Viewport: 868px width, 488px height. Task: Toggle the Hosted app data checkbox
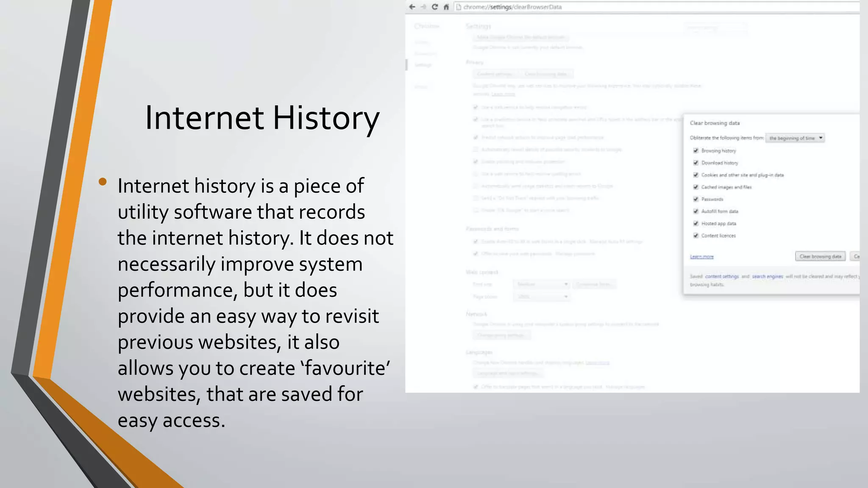click(696, 223)
